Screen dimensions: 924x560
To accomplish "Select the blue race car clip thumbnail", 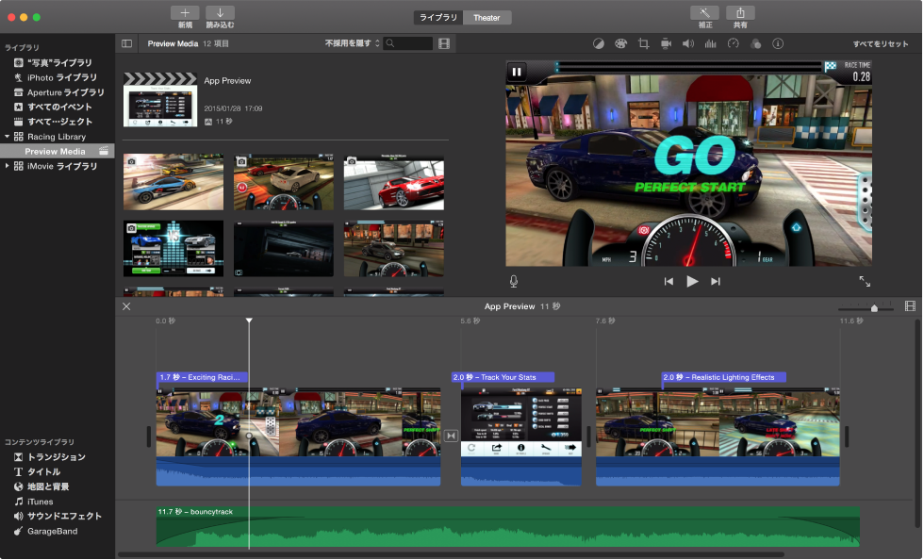I will (x=173, y=182).
